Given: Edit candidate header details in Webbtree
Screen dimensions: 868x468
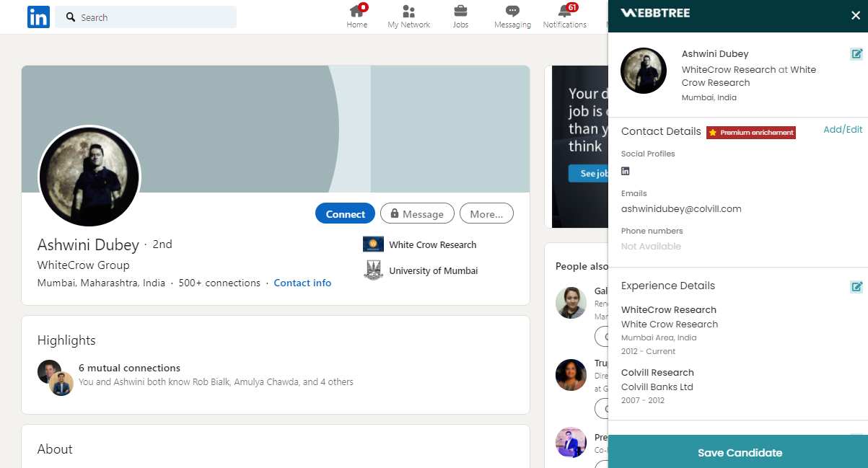Looking at the screenshot, I should (x=856, y=53).
